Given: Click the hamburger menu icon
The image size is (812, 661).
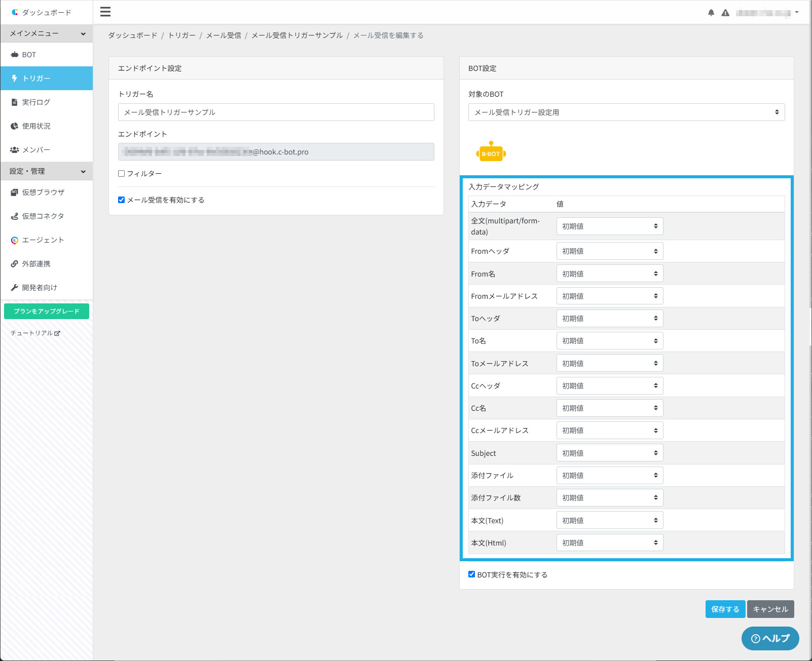Looking at the screenshot, I should pyautogui.click(x=105, y=12).
